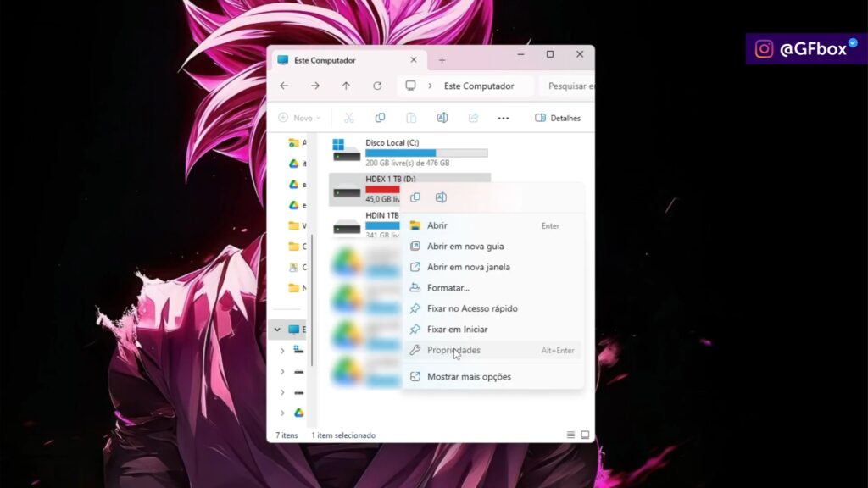Click the Pesquisar search field

click(567, 86)
